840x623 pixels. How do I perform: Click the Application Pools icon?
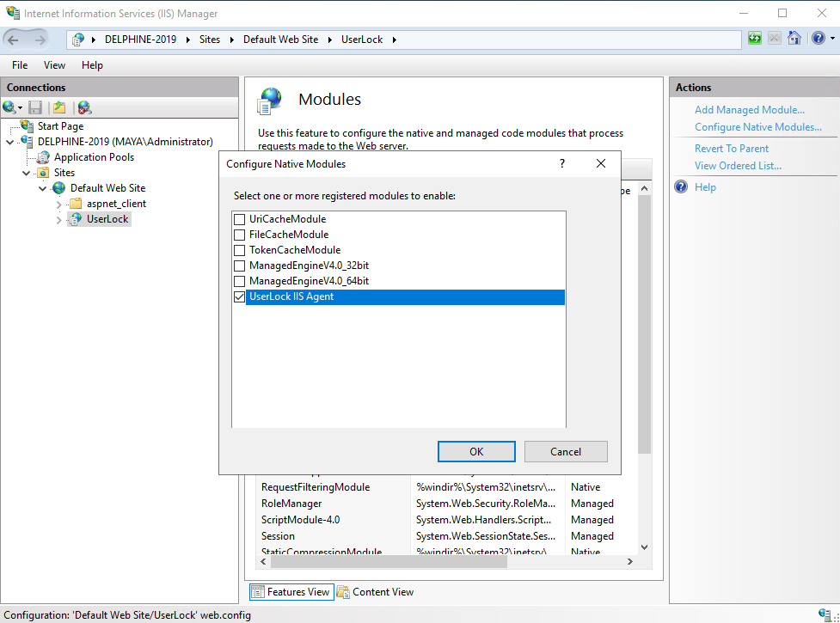[x=43, y=156]
